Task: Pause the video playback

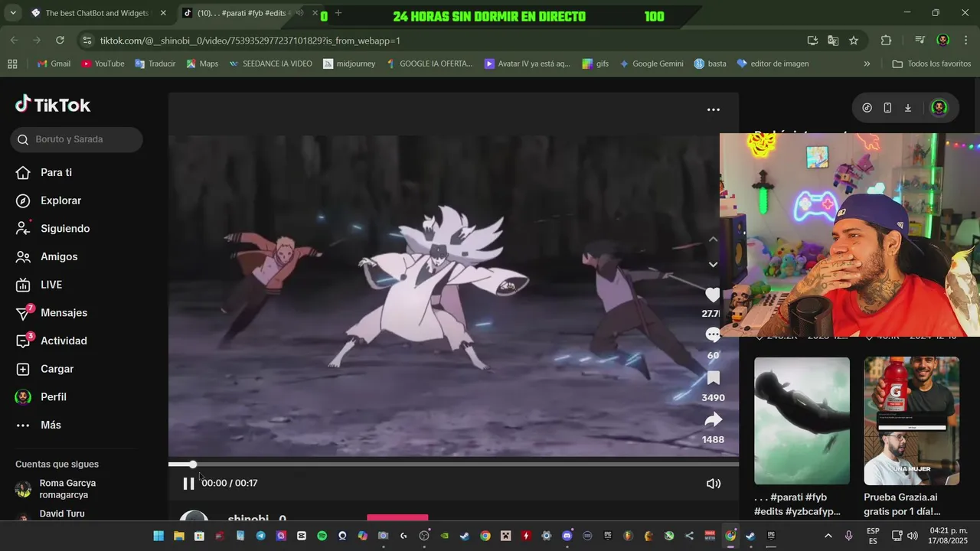Action: (188, 484)
